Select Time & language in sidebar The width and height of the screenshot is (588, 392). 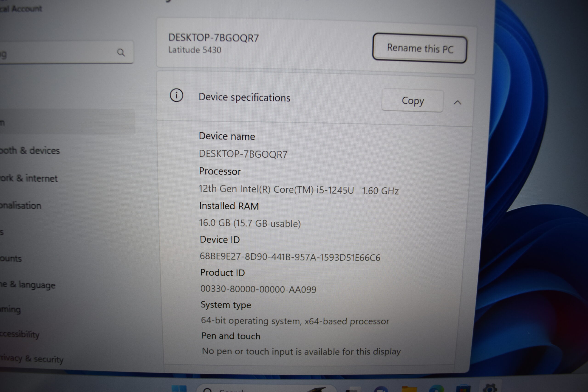click(28, 285)
